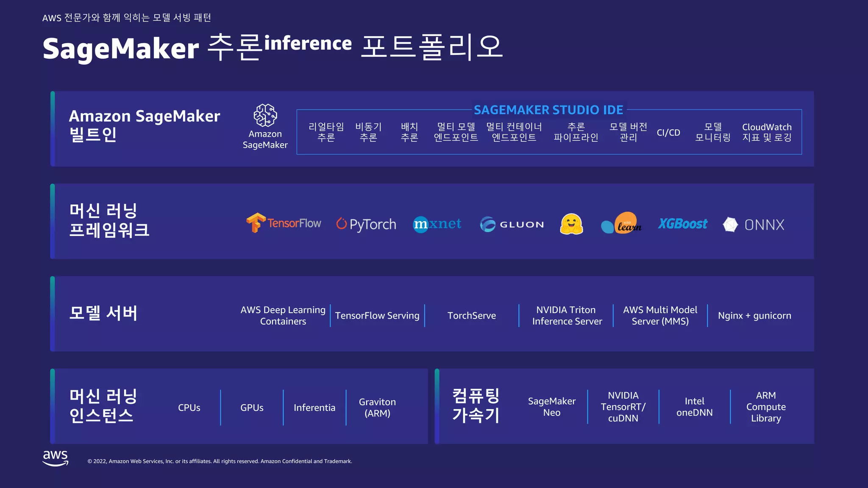Click AWS Deep Learning Containers text
The height and width of the screenshot is (488, 868).
283,316
